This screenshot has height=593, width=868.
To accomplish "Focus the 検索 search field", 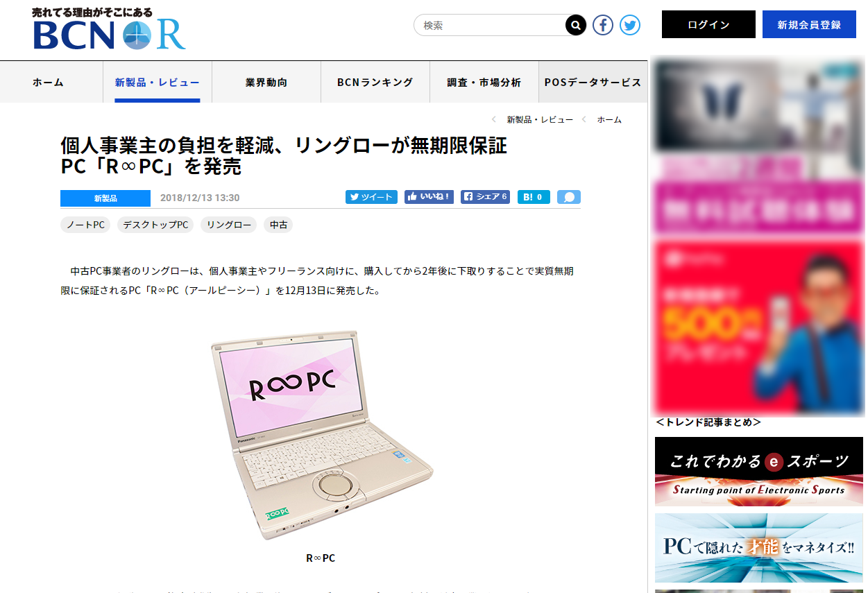I will point(493,26).
